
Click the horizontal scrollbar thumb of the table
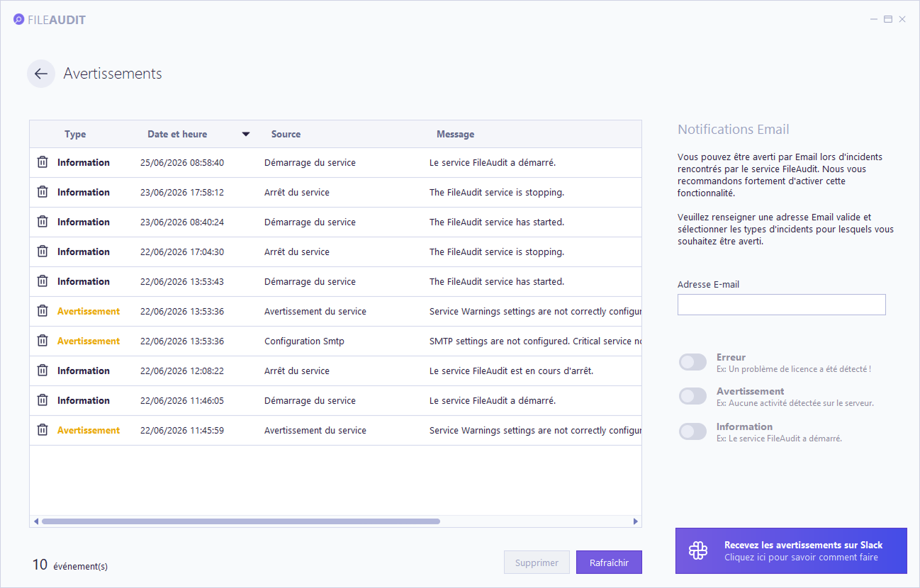click(x=240, y=521)
